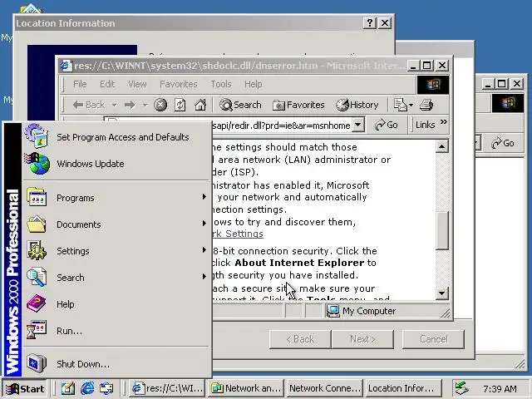Switch to res://C:\WI... taskbar button
The width and height of the screenshot is (532, 399).
click(x=168, y=388)
